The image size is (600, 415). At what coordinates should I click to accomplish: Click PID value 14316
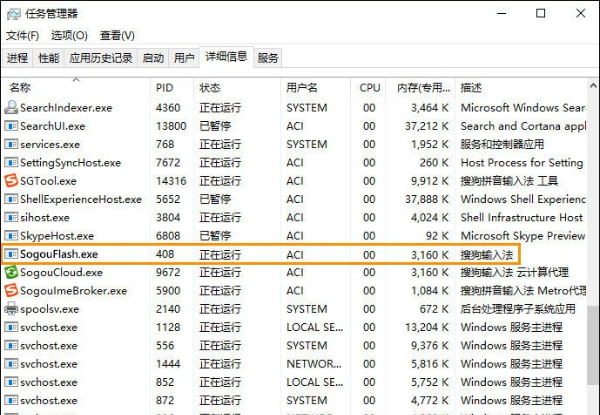tap(171, 181)
